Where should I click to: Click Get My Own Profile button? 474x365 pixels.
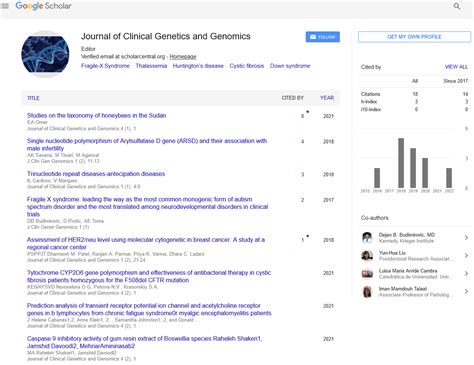click(414, 37)
